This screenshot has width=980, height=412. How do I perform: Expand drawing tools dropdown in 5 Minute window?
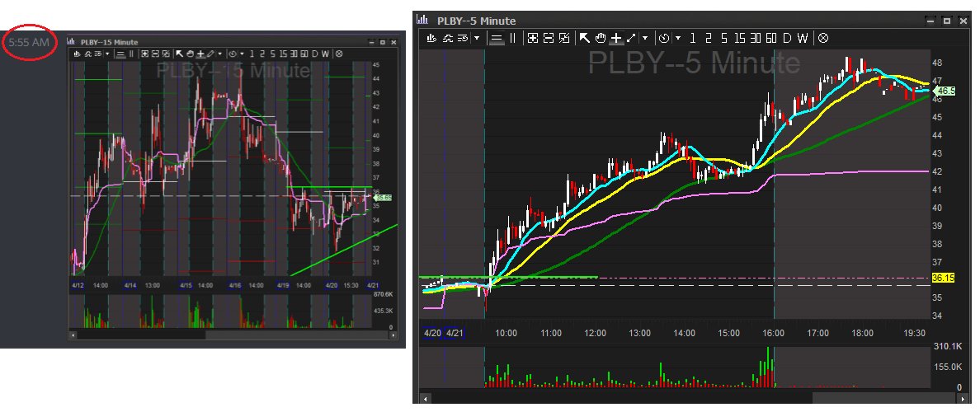645,38
